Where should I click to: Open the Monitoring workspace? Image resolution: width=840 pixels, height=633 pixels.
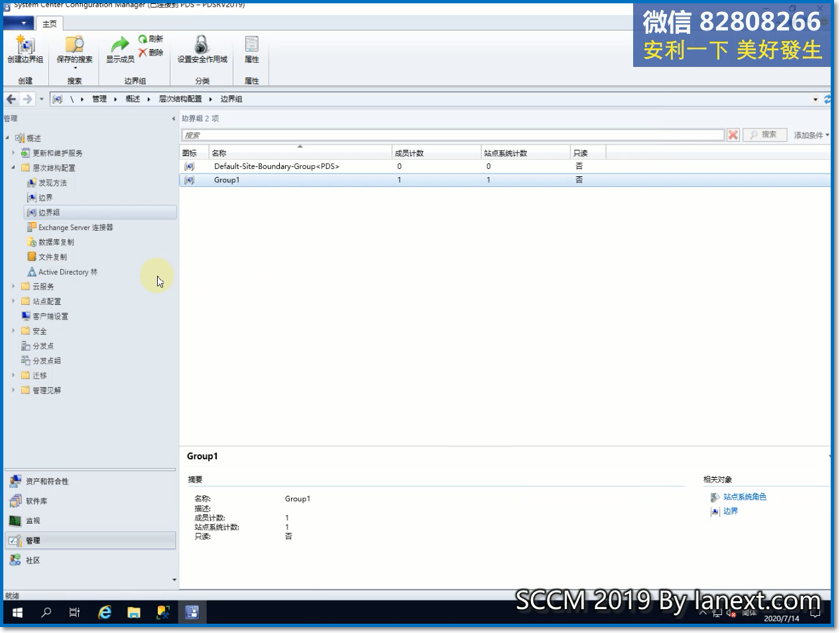[x=90, y=521]
